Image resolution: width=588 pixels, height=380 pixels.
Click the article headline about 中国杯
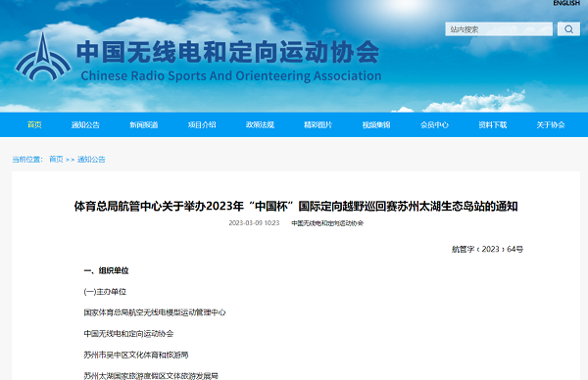296,206
